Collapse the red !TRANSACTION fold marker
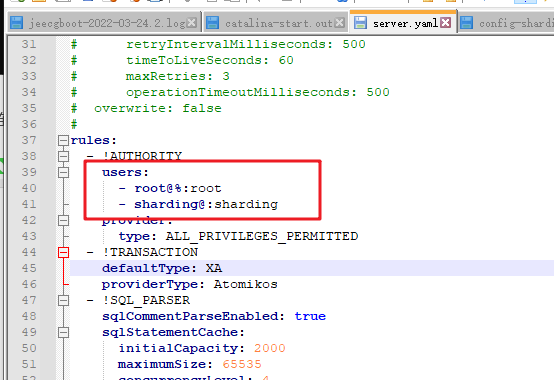This screenshot has height=380, width=554. coord(63,252)
